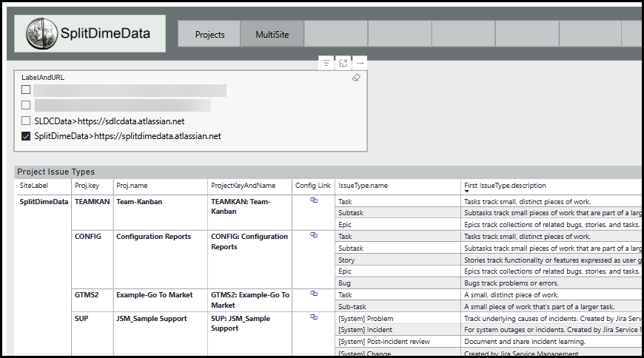Check the first blurred slicer checkbox
Viewport: 644px width, 358px height.
click(x=26, y=89)
